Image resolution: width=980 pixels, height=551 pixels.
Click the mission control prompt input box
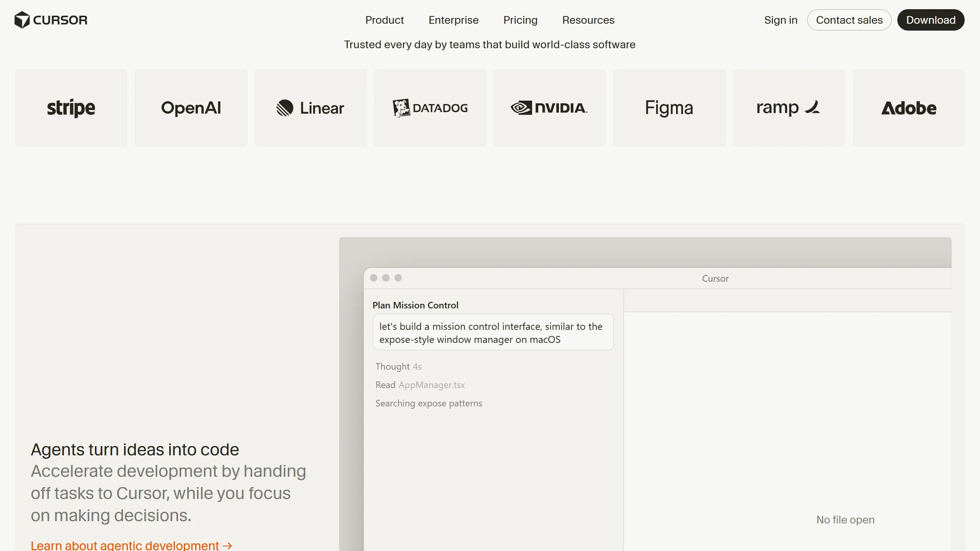(493, 333)
